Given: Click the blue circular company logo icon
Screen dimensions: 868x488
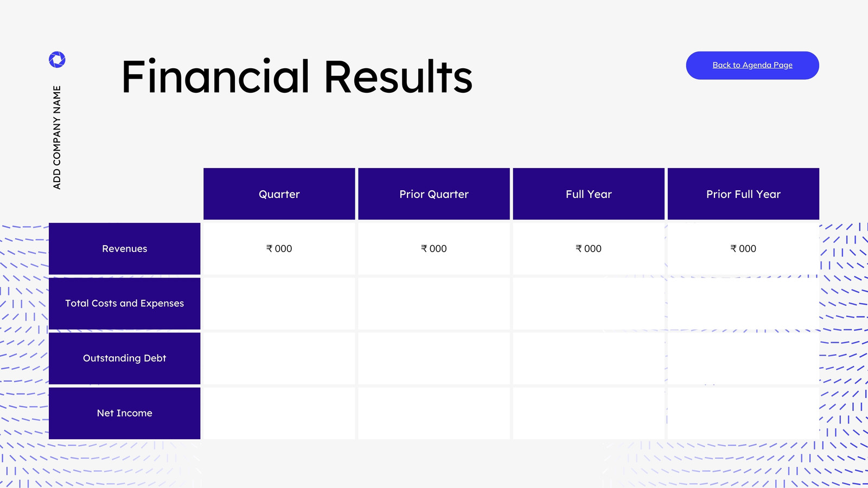Looking at the screenshot, I should coord(57,60).
